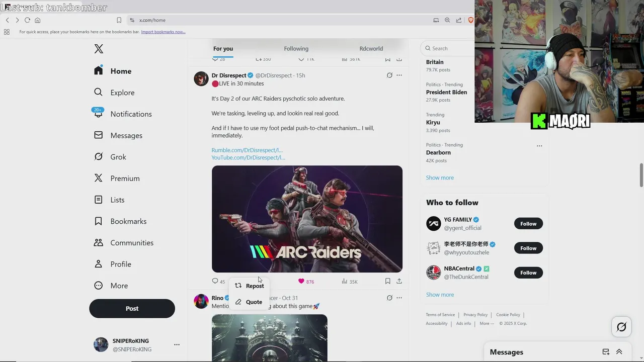Bookmark the Dr Disrespect post
644x362 pixels.
tap(387, 281)
